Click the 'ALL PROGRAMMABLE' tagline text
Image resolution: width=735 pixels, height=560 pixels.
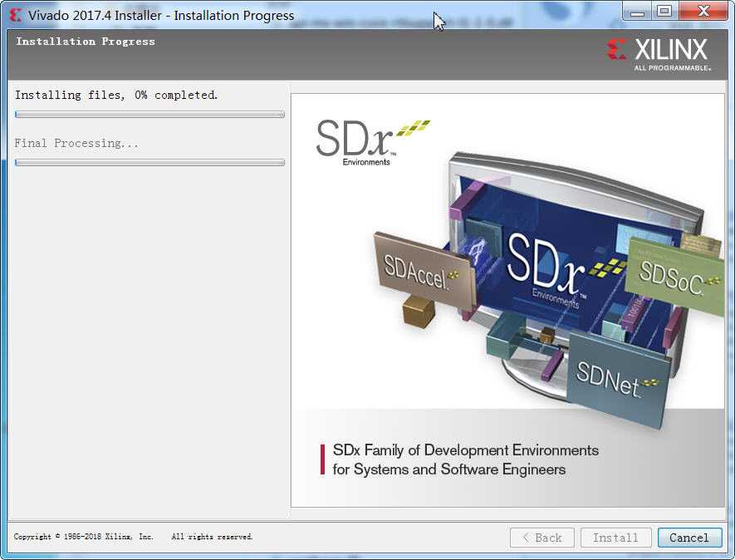(673, 68)
